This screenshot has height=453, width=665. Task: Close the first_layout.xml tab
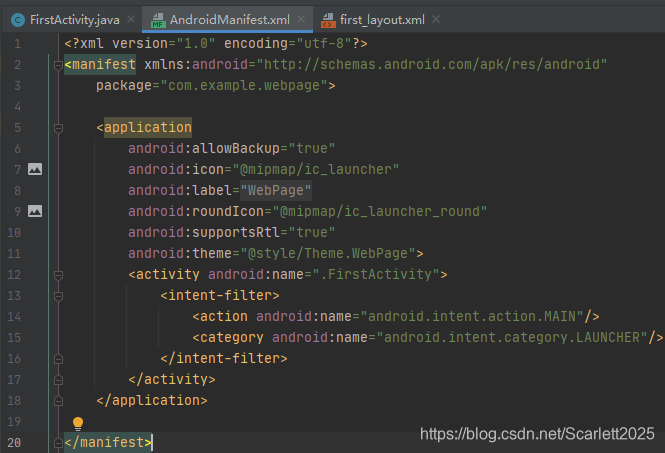436,19
